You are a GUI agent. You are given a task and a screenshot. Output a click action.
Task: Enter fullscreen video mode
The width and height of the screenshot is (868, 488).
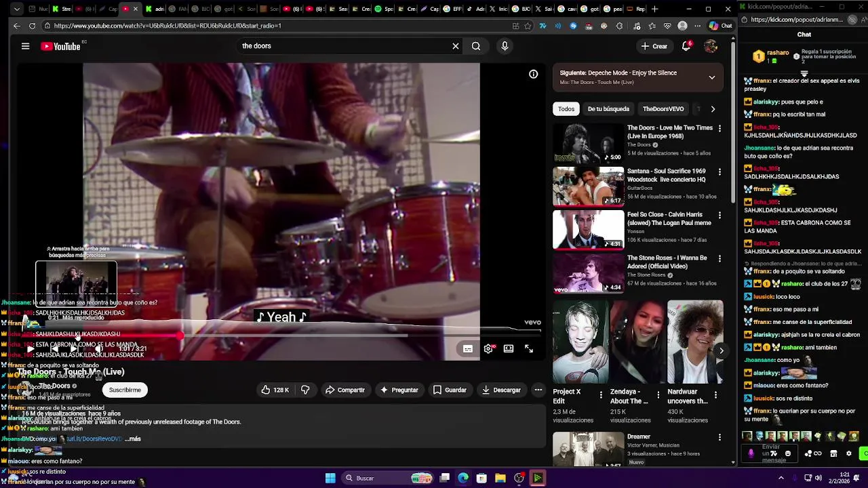[529, 348]
